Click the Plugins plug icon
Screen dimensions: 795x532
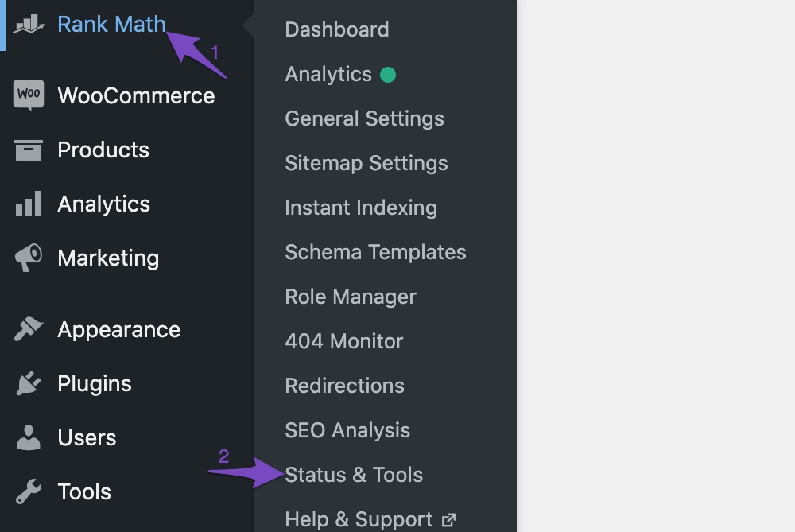(29, 383)
